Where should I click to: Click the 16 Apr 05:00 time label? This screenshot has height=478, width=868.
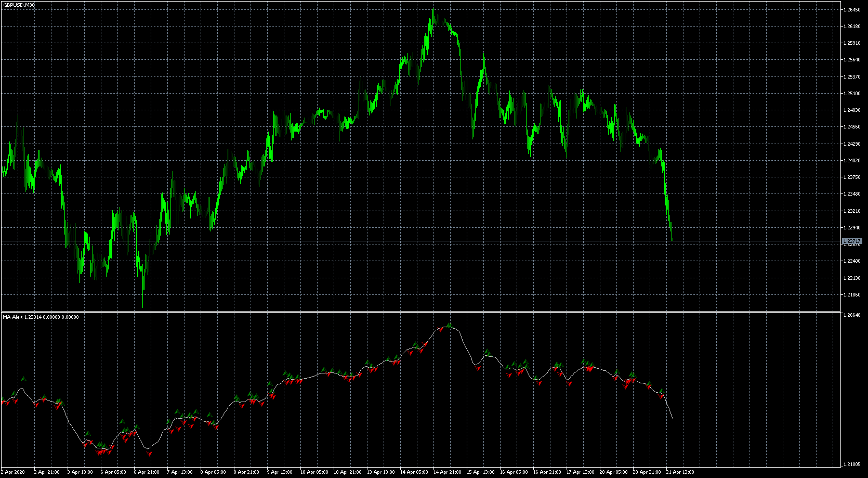coord(514,472)
